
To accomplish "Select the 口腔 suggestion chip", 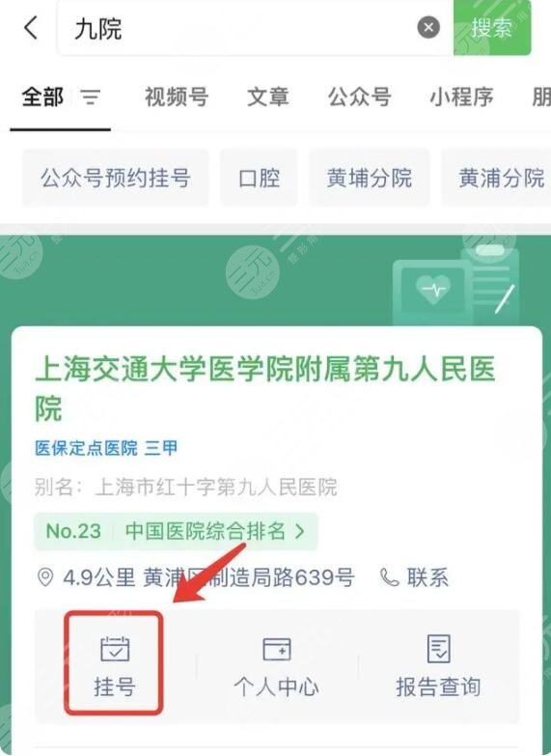I will click(260, 178).
